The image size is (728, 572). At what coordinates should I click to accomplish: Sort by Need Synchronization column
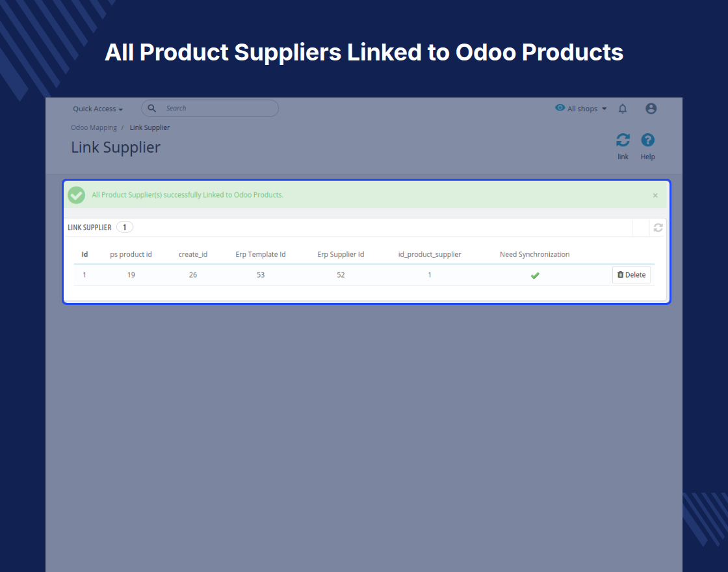(x=535, y=254)
